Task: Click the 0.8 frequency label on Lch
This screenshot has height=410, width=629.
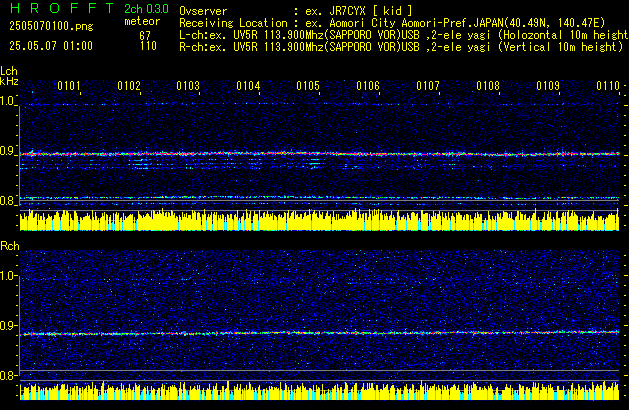Action: (7, 201)
